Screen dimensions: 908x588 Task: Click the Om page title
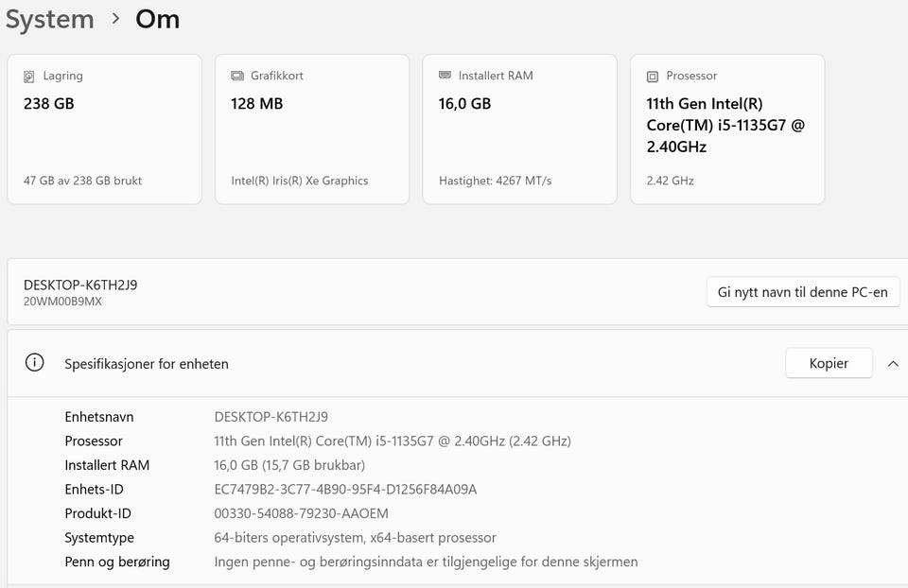pos(157,19)
